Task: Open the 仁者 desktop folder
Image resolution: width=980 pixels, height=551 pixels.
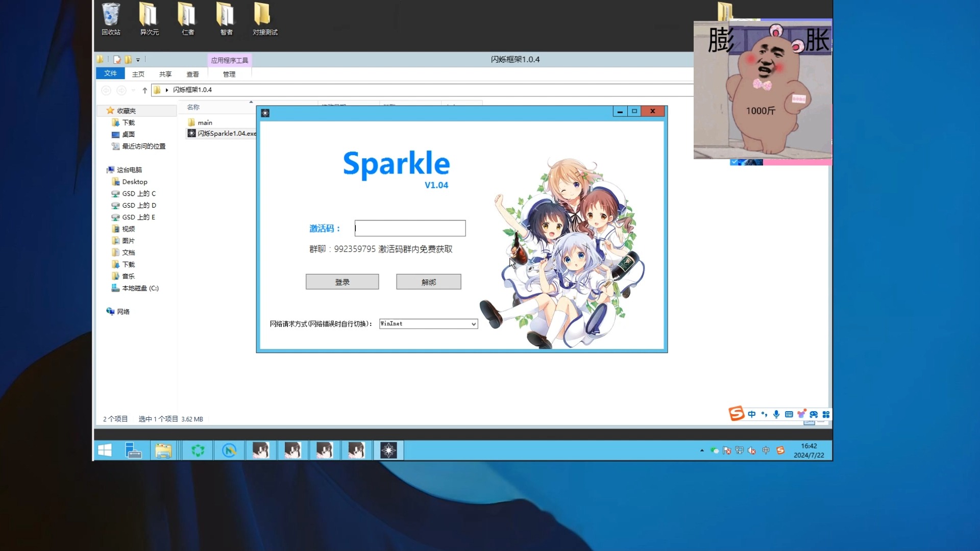Action: coord(187,19)
